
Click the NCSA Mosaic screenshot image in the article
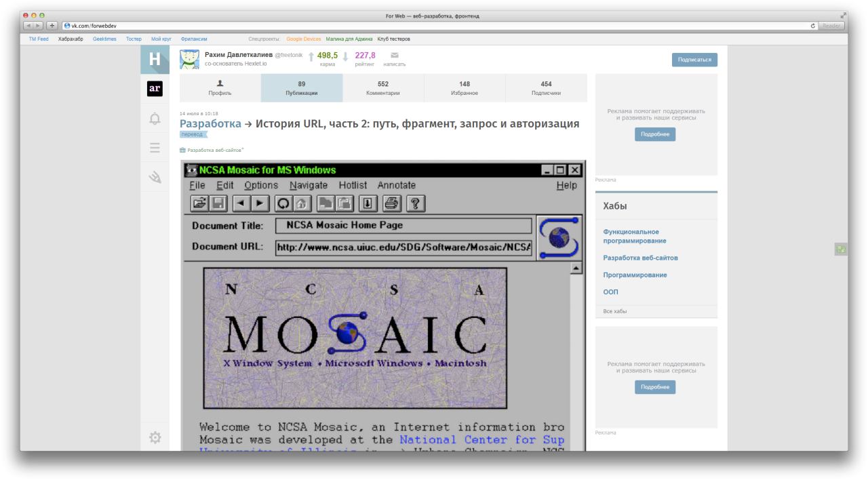pos(383,306)
